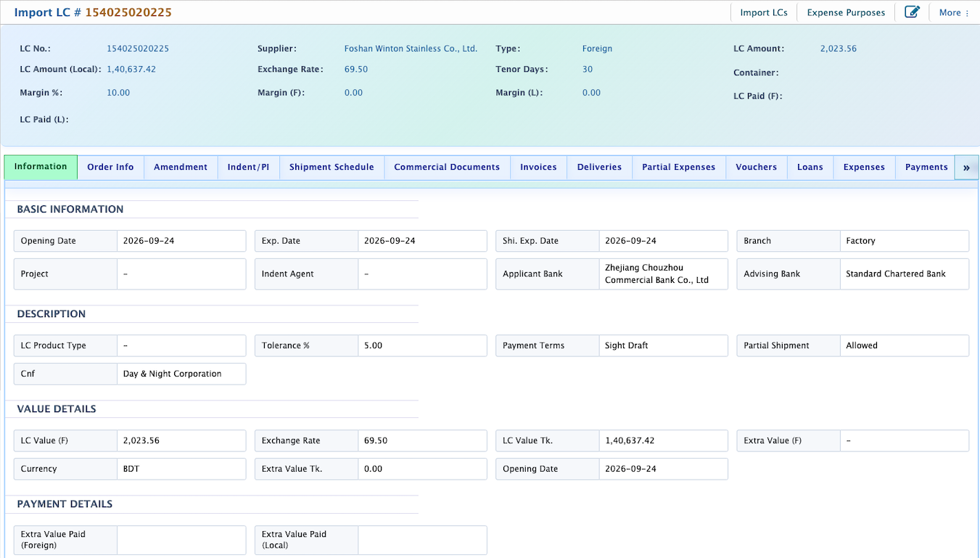Switch to the Indent/PI tab
The width and height of the screenshot is (980, 558).
[248, 167]
